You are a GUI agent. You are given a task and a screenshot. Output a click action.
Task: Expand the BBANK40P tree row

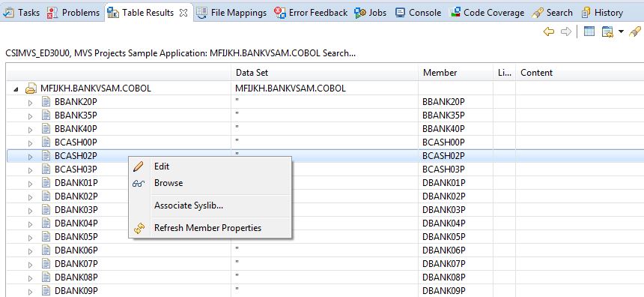coord(30,130)
